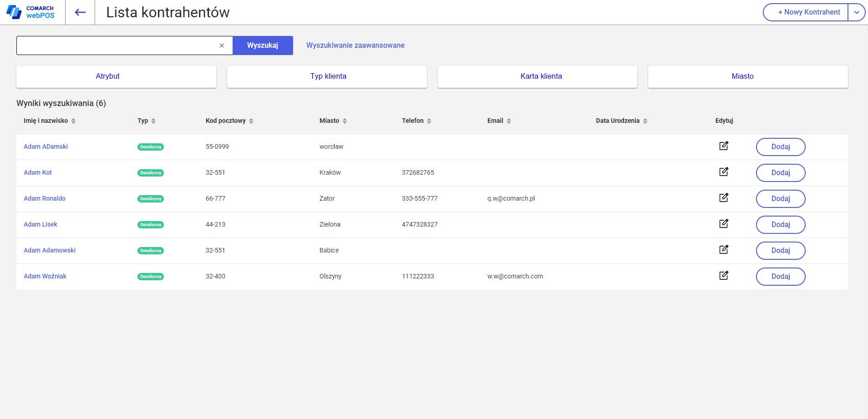This screenshot has height=419, width=868.
Task: Sort by Telefon column
Action: 429,121
